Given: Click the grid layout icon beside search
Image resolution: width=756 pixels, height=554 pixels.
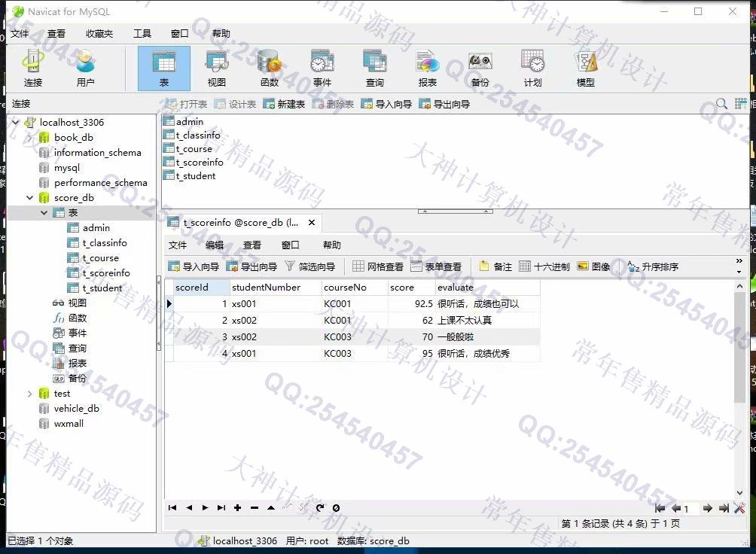Looking at the screenshot, I should pyautogui.click(x=740, y=103).
